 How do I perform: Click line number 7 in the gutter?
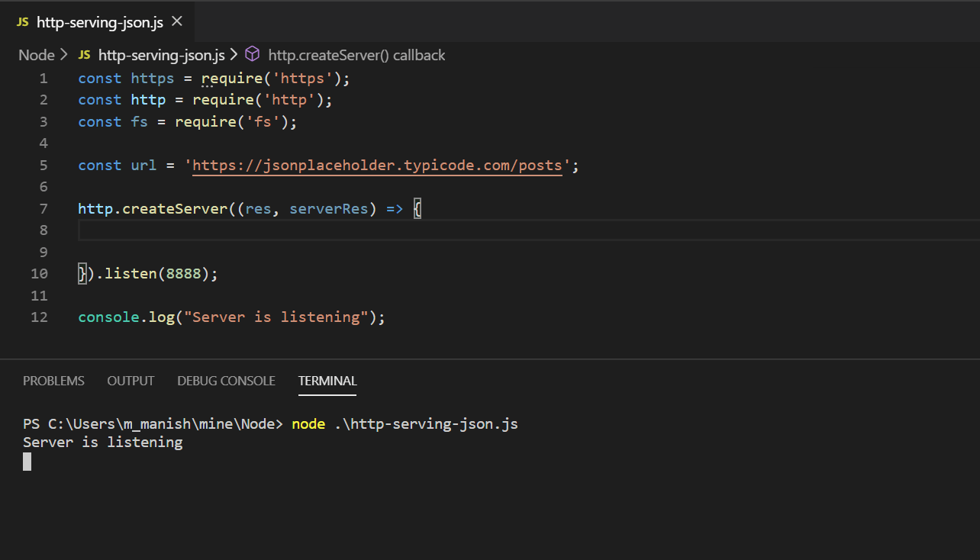[44, 208]
